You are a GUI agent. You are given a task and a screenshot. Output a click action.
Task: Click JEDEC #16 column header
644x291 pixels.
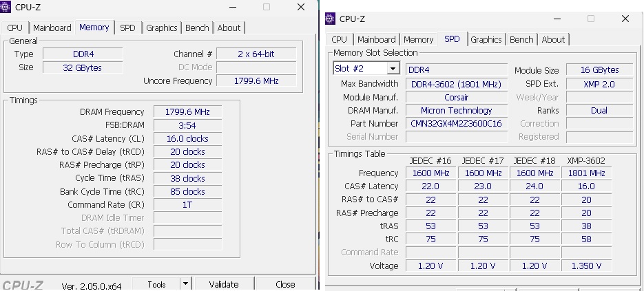point(430,160)
